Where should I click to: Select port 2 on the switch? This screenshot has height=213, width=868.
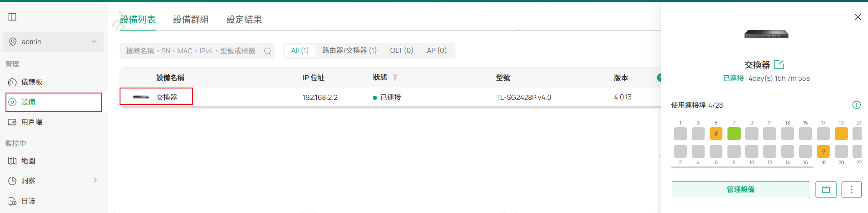(680, 151)
